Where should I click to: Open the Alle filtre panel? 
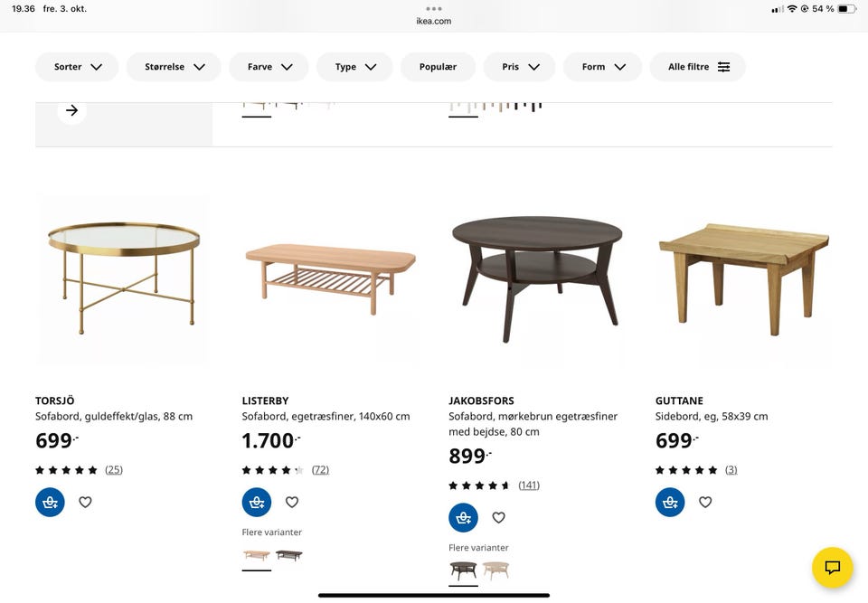pyautogui.click(x=697, y=66)
